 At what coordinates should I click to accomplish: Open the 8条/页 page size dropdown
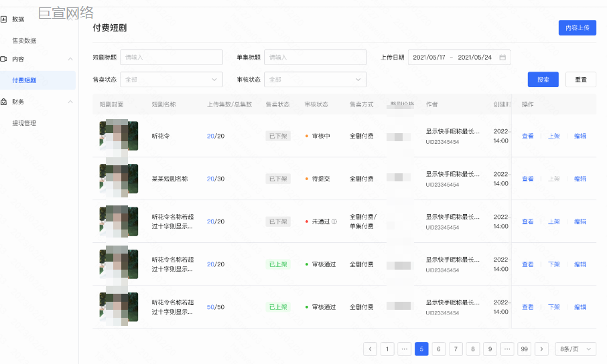click(x=576, y=349)
